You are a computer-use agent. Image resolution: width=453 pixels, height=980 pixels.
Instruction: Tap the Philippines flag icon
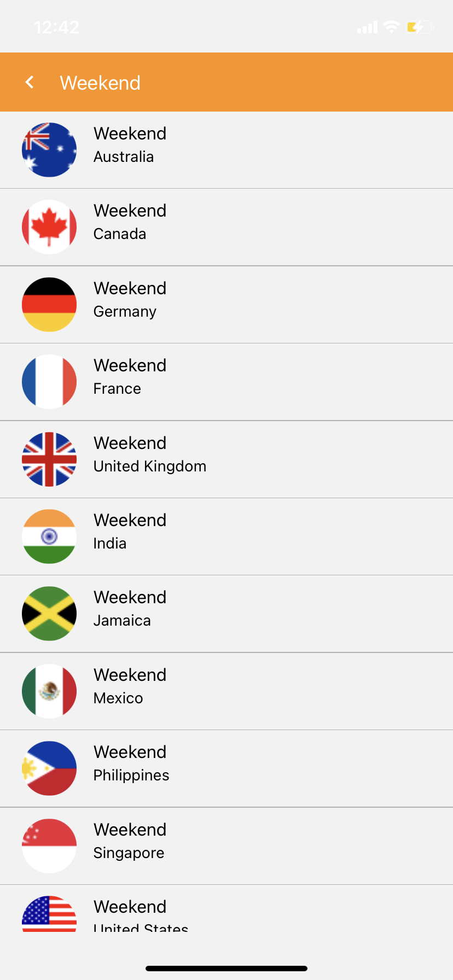pos(49,768)
